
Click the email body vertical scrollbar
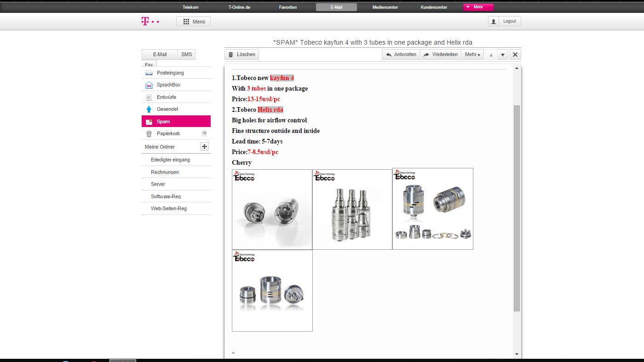(517, 207)
